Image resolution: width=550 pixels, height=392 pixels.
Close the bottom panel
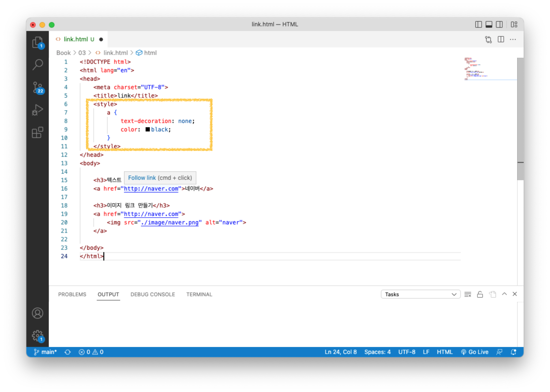[515, 294]
